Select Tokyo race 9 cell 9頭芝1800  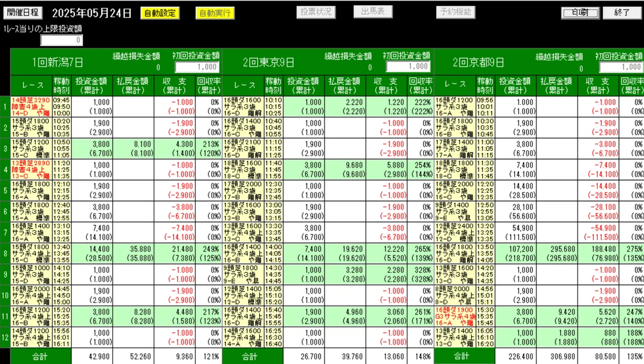coord(243,274)
